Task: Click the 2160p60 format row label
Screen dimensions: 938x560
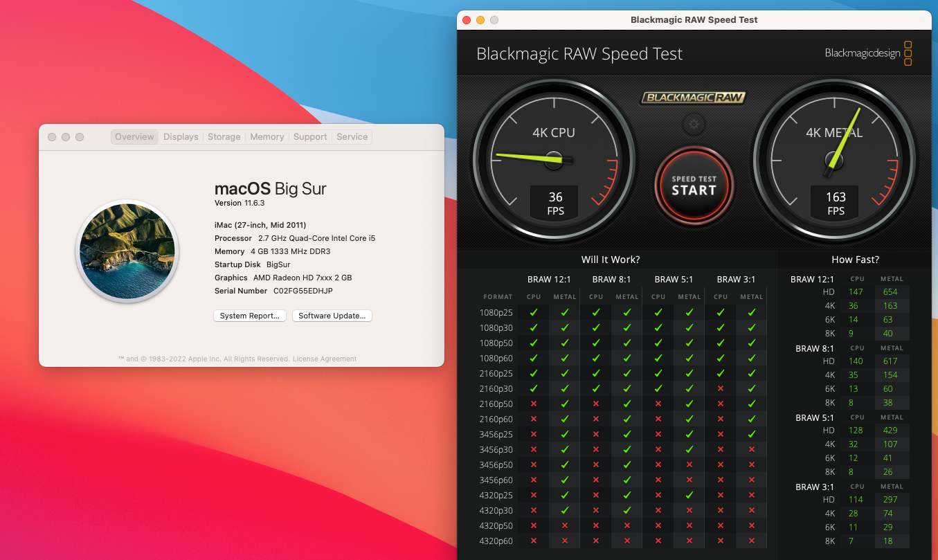Action: (x=496, y=419)
